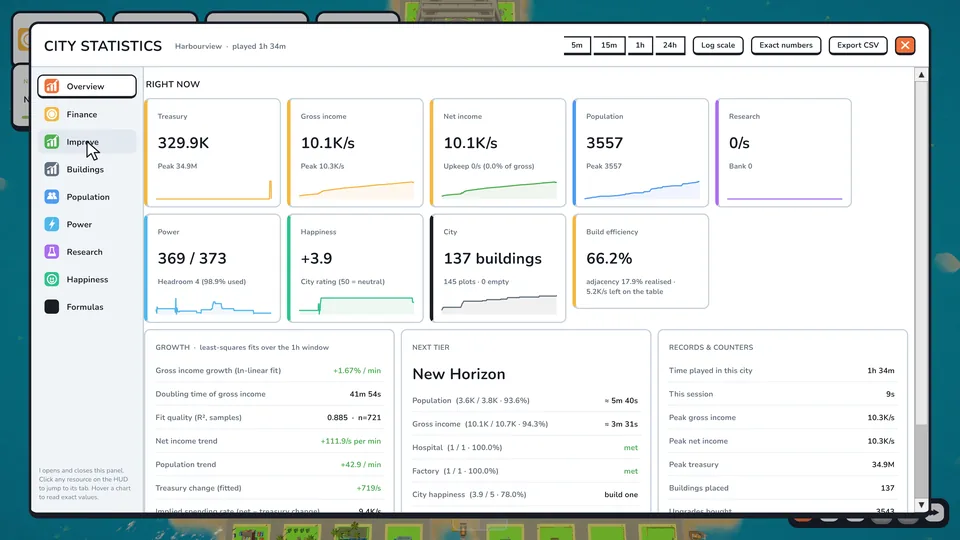The width and height of the screenshot is (960, 540).
Task: Click the Buildings bar chart icon
Action: pyautogui.click(x=51, y=169)
